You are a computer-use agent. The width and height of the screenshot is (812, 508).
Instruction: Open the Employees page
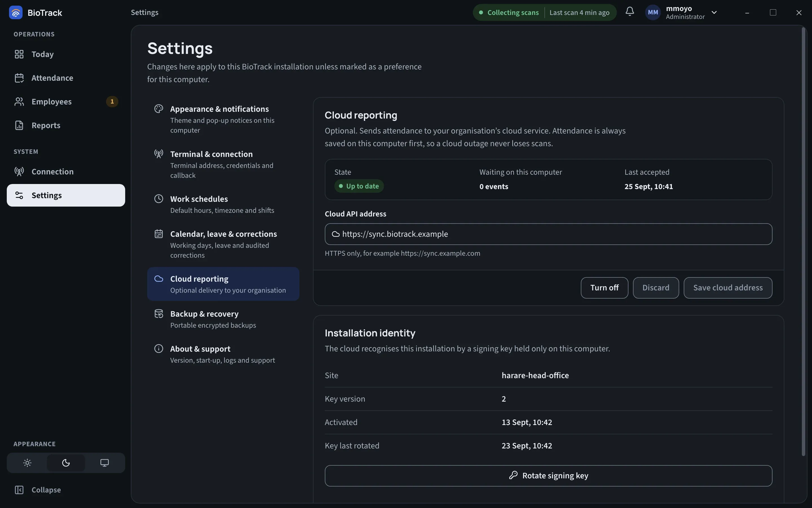[66, 102]
